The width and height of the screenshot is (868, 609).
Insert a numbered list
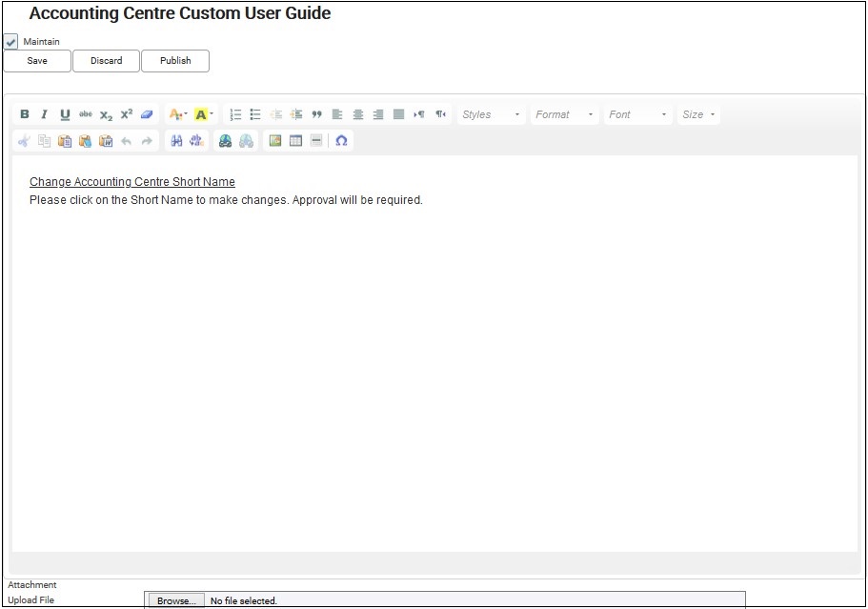point(235,114)
